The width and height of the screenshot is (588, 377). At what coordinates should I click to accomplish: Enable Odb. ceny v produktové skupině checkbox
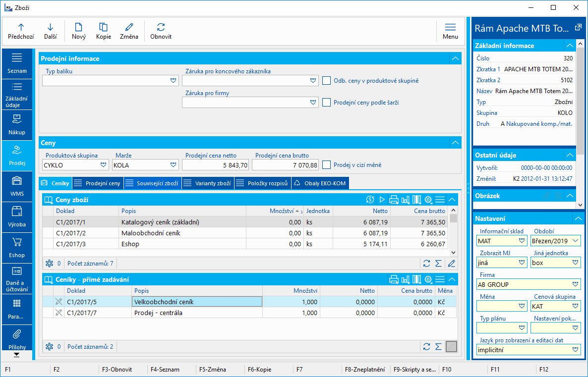click(x=326, y=80)
